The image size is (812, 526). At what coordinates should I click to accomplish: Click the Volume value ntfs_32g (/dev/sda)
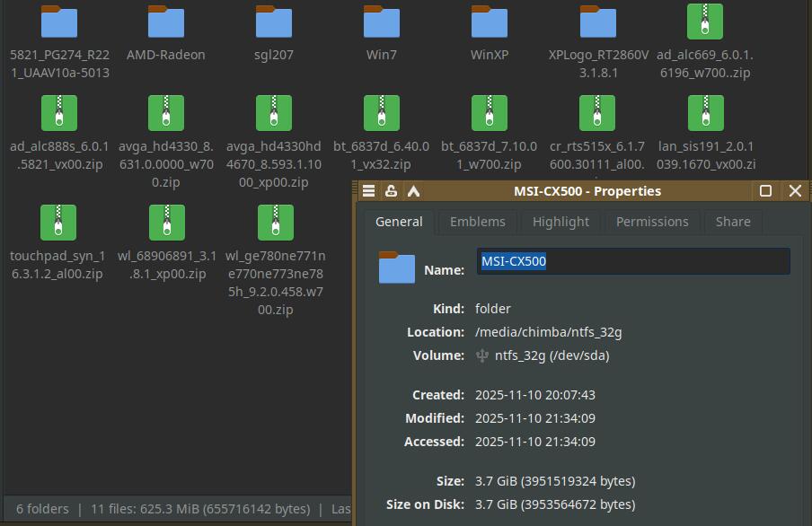click(552, 355)
